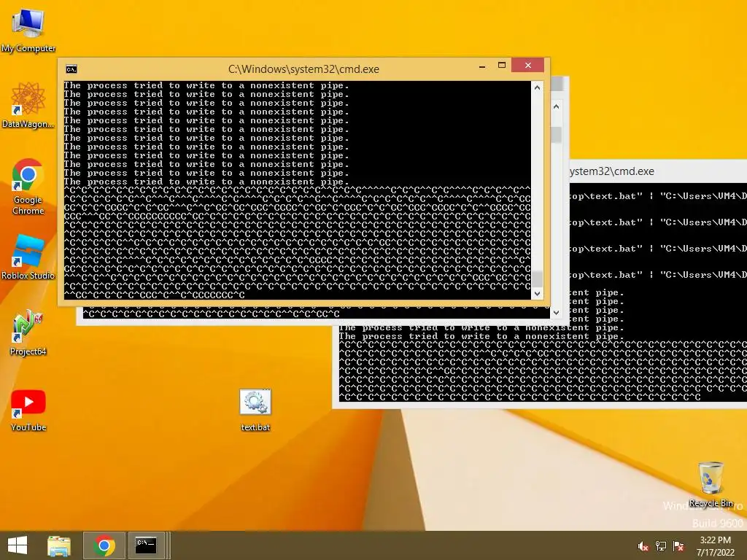Screen dimensions: 747x560
Task: Minimize the front cmd.exe window
Action: coord(482,66)
